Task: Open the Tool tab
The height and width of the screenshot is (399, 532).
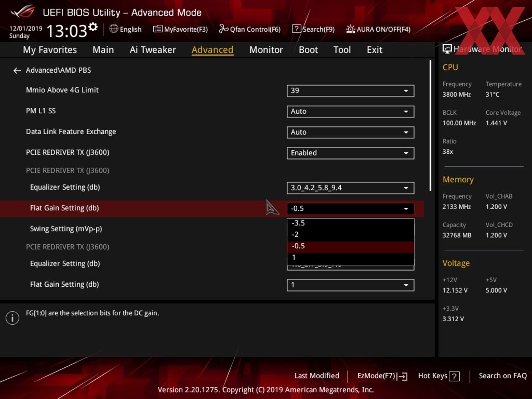Action: coord(342,50)
